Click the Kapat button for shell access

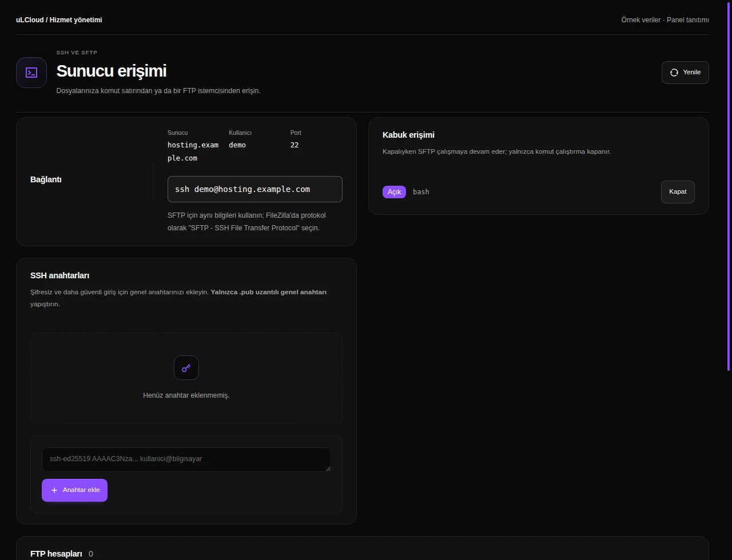678,192
